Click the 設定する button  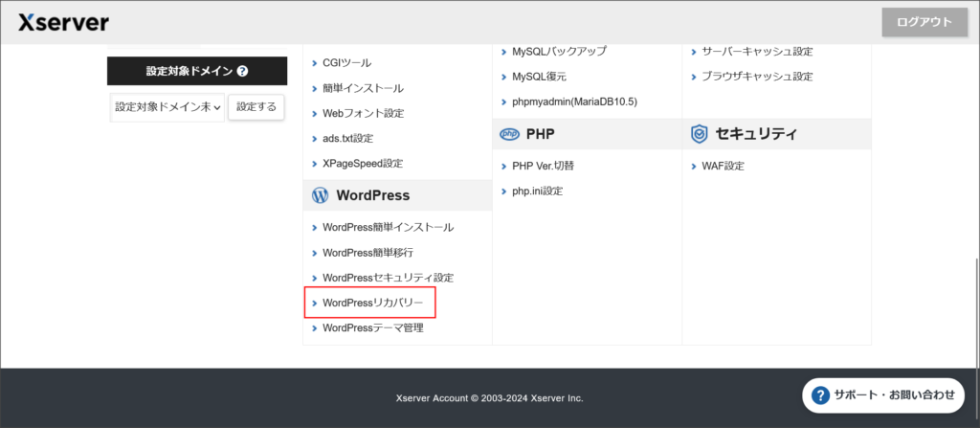(256, 107)
